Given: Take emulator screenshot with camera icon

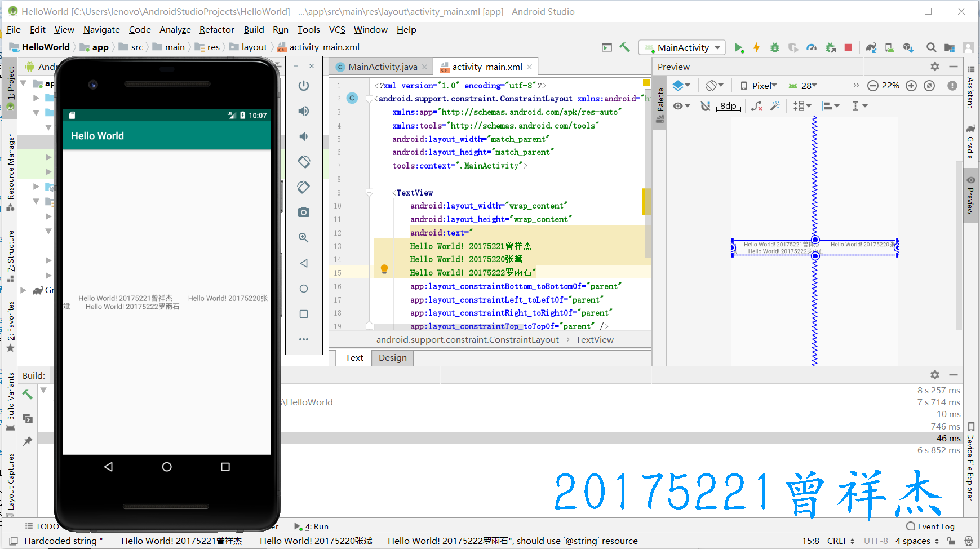Looking at the screenshot, I should coord(304,212).
